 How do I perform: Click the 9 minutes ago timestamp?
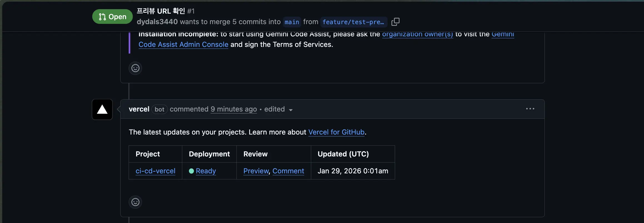[x=233, y=109]
